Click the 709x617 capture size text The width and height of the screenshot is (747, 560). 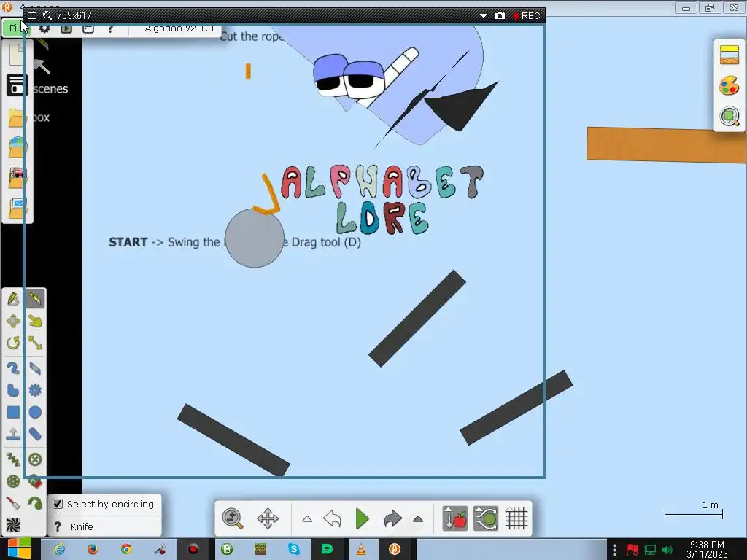(x=74, y=16)
